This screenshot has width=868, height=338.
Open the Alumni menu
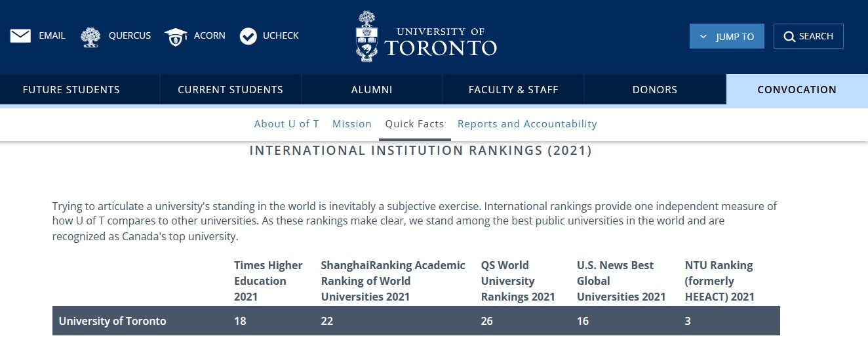[372, 89]
